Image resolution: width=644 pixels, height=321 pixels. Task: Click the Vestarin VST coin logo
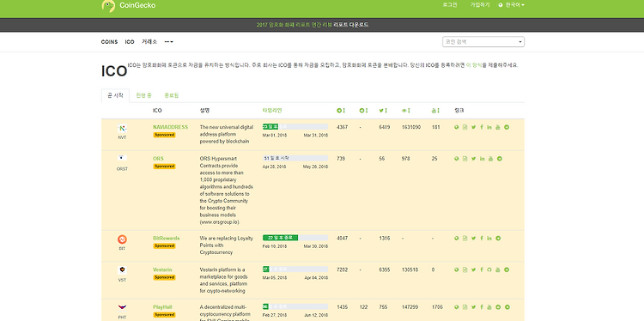tap(122, 270)
